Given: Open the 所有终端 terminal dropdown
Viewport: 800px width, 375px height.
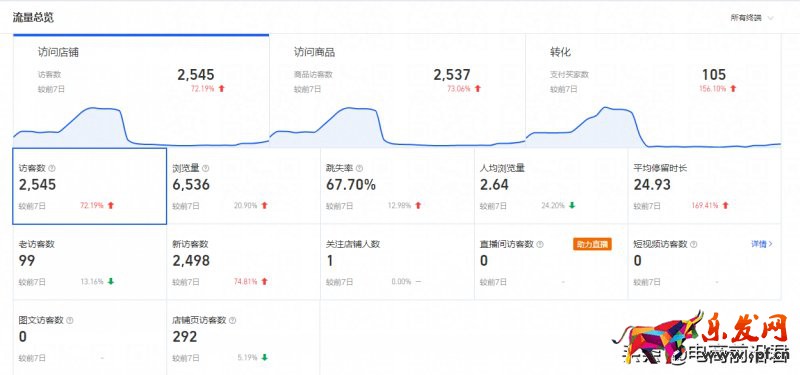Looking at the screenshot, I should point(752,18).
